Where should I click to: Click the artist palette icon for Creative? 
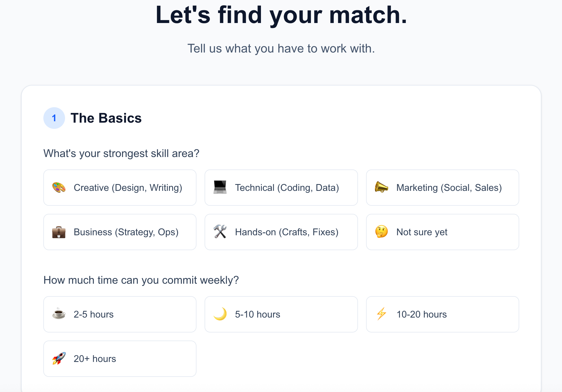[59, 187]
